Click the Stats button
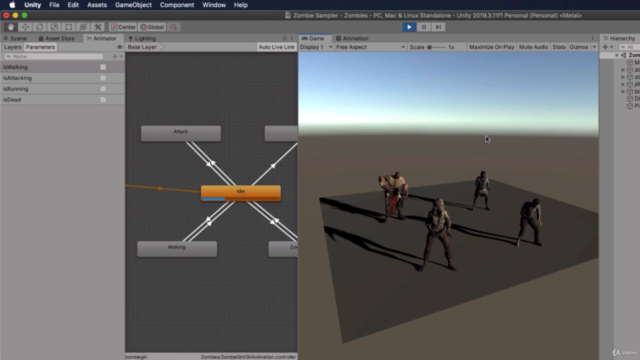 click(x=559, y=47)
